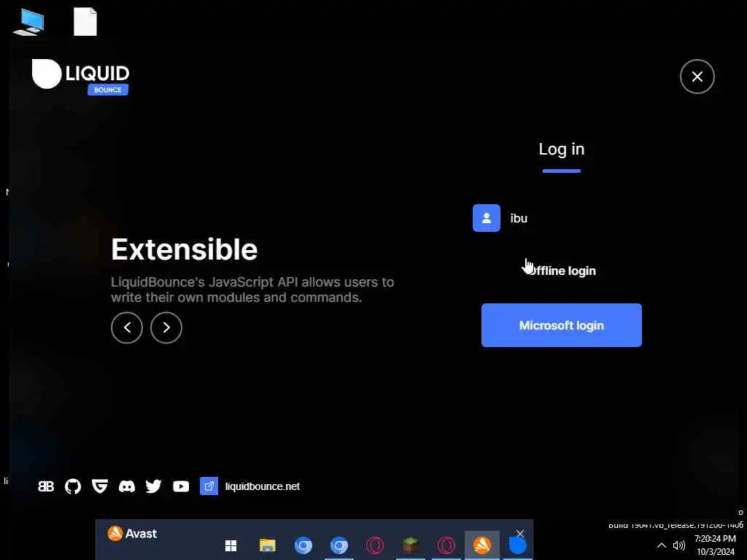Choose Offline login
Viewport: 747px width, 560px height.
coord(561,271)
